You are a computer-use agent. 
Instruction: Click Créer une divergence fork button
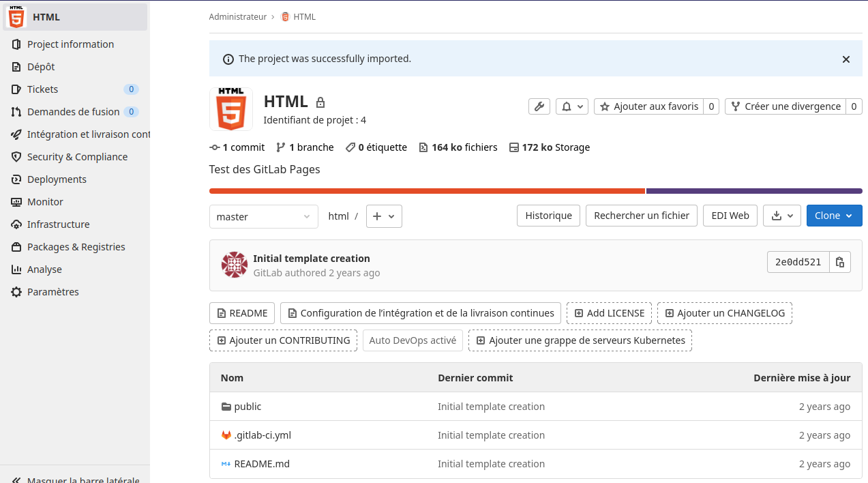[785, 106]
